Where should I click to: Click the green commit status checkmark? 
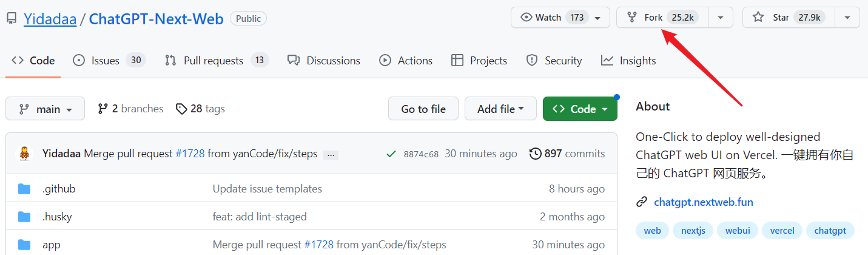click(391, 154)
